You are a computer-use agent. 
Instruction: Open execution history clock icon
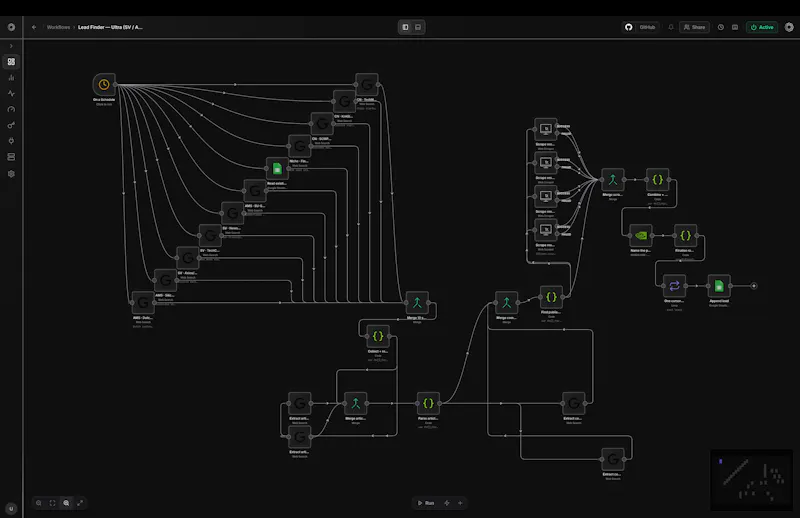pyautogui.click(x=721, y=27)
